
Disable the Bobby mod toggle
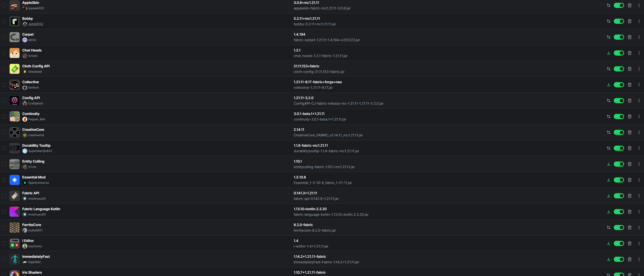click(x=619, y=21)
